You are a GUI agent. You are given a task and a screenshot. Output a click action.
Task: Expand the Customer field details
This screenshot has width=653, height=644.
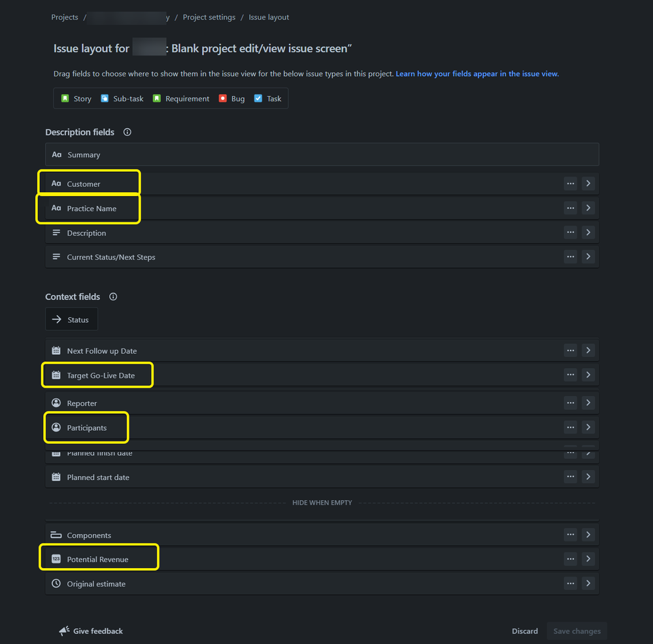point(588,184)
